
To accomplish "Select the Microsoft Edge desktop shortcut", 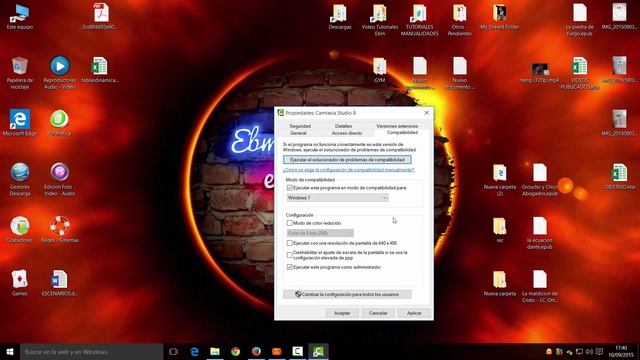I will tap(20, 122).
